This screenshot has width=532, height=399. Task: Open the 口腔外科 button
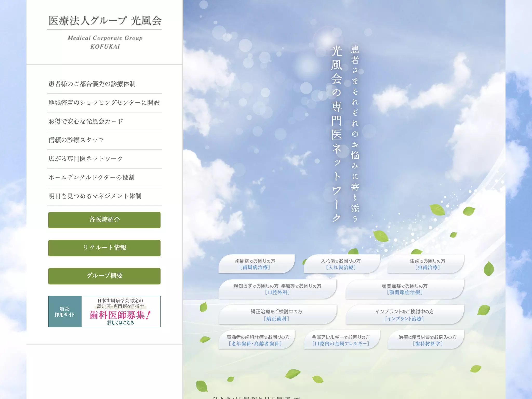coord(277,289)
